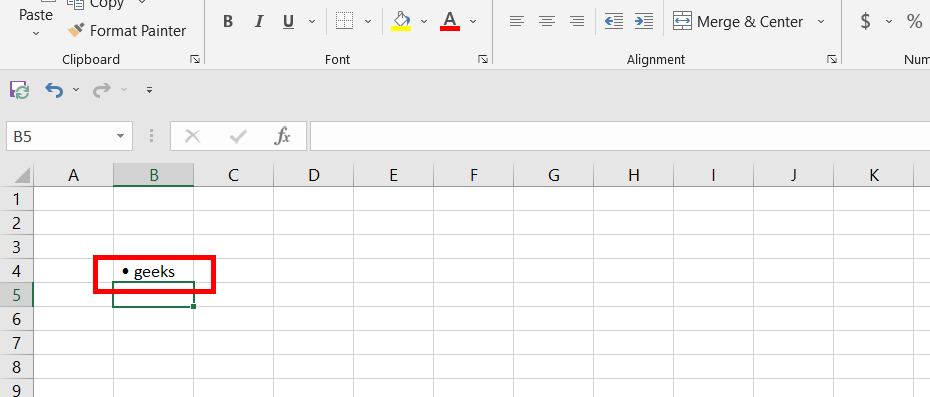Increase indent
Screen dimensions: 930x397
tap(644, 21)
